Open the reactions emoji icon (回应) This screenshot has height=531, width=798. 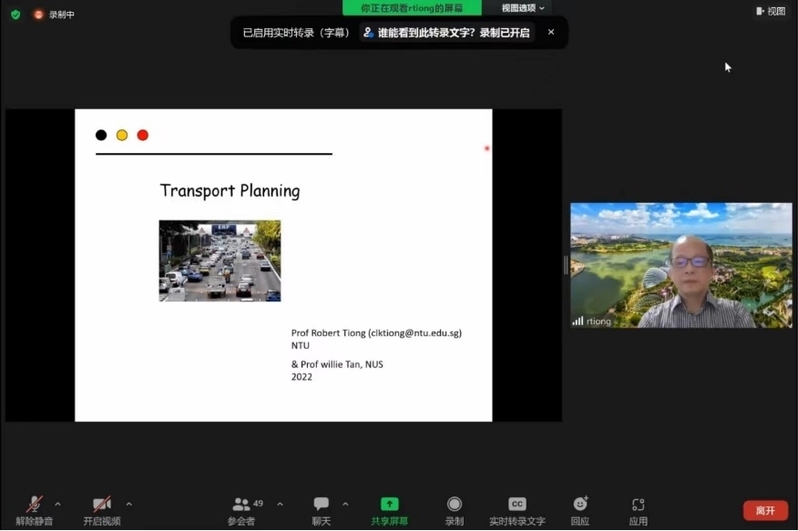pos(580,505)
